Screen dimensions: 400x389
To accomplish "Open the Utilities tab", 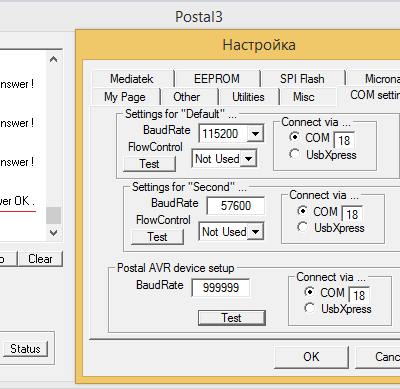I will [x=248, y=97].
